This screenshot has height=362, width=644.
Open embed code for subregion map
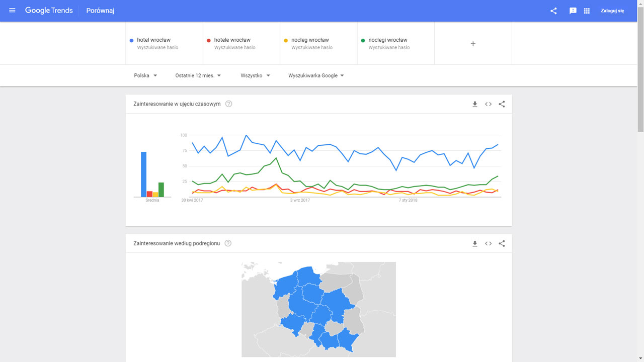pos(488,243)
